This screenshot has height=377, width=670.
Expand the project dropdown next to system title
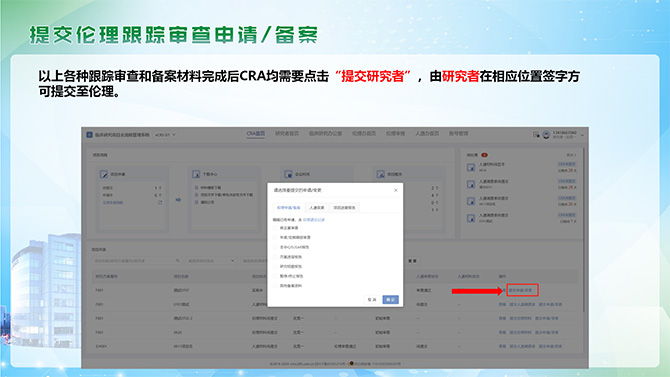click(165, 135)
